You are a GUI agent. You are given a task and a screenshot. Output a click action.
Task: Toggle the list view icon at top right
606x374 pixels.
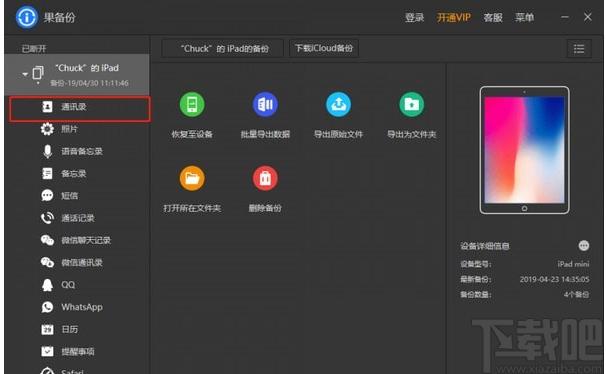(x=579, y=49)
